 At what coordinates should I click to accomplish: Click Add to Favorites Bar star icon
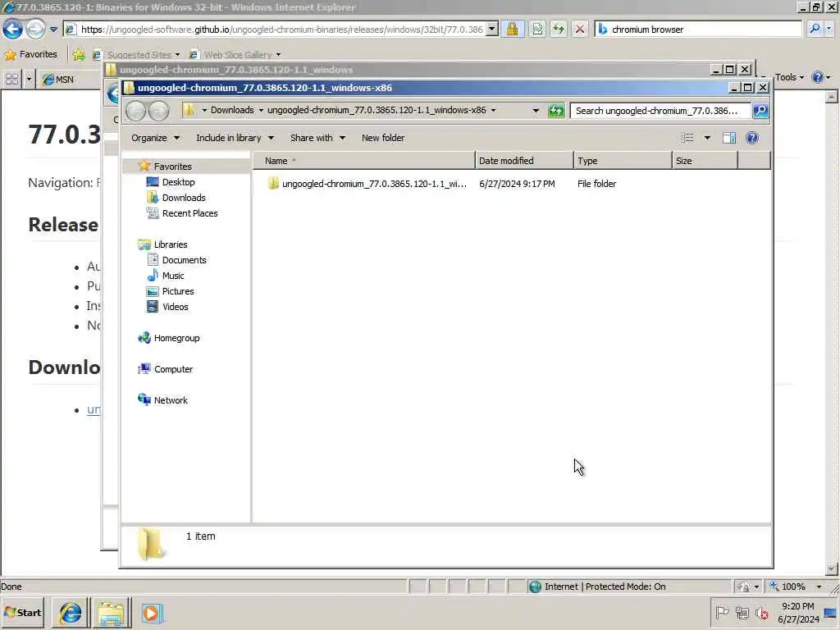[x=79, y=54]
